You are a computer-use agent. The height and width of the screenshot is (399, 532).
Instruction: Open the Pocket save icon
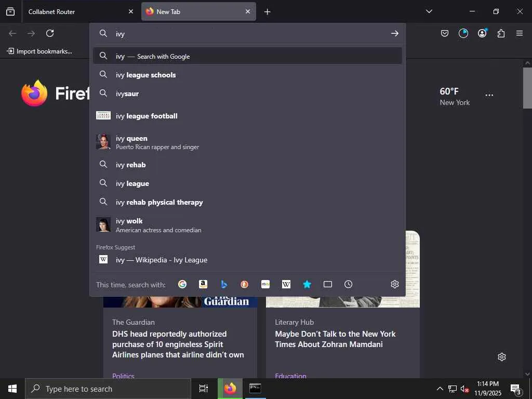[x=445, y=33]
